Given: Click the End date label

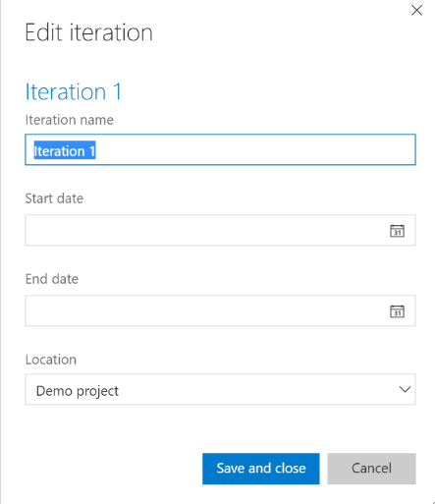Looking at the screenshot, I should (x=52, y=279).
